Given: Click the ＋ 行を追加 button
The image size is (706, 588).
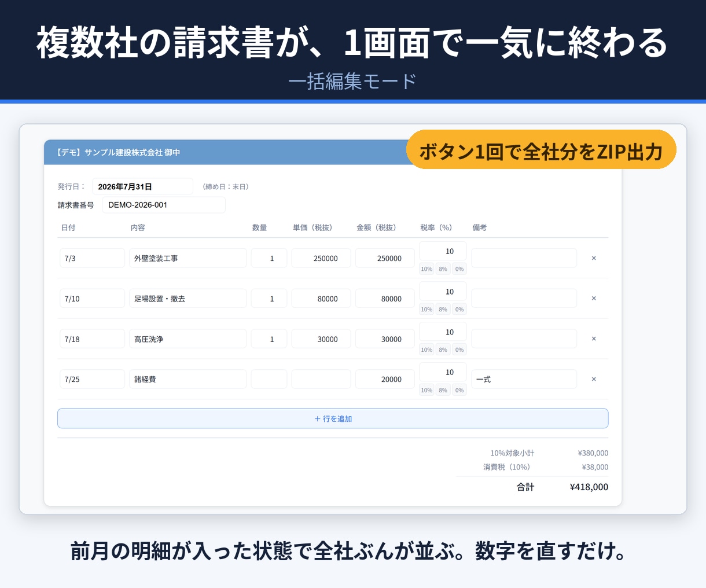Looking at the screenshot, I should [x=333, y=418].
